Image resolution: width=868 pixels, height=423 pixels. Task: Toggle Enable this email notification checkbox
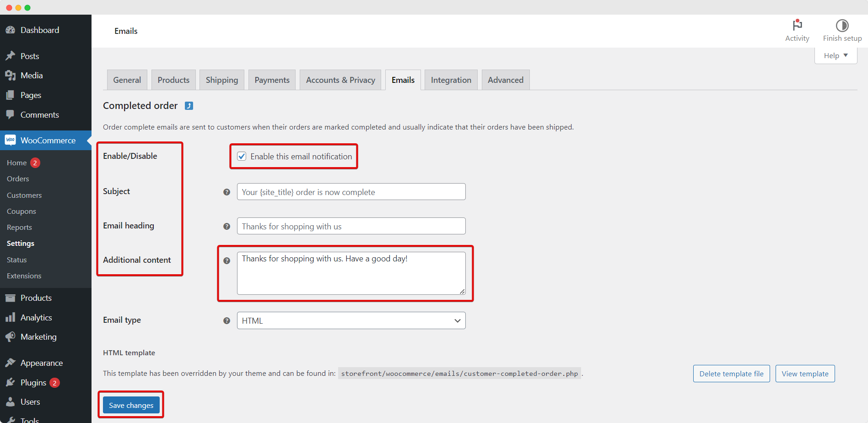(x=242, y=157)
